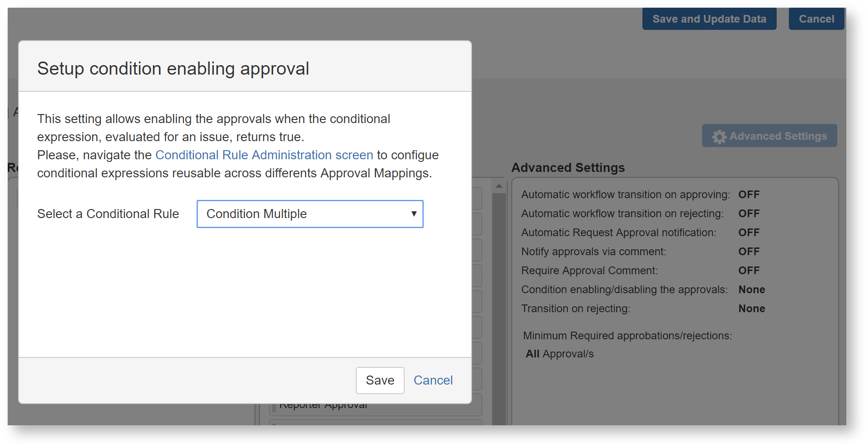Toggle OFF value for transition on approving

pos(749,195)
